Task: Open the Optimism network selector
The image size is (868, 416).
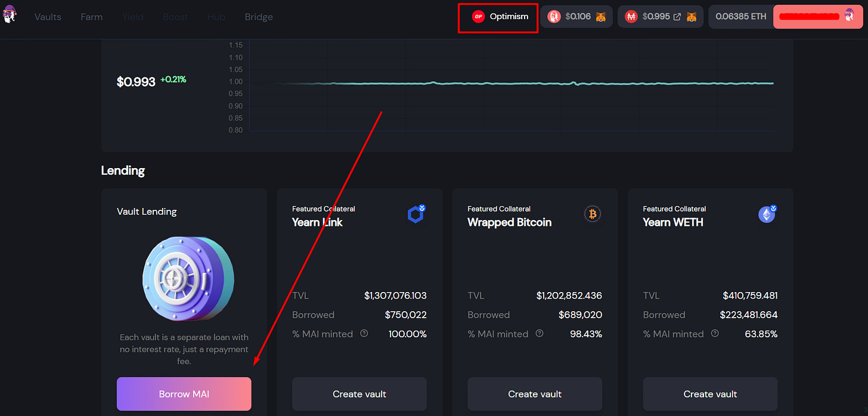Action: [498, 17]
